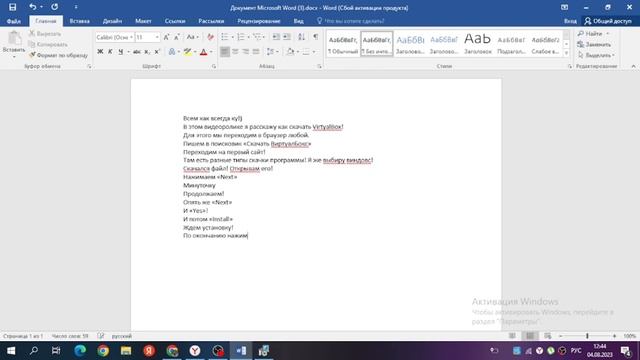
Task: Decrease paragraph indent
Action: click(276, 37)
